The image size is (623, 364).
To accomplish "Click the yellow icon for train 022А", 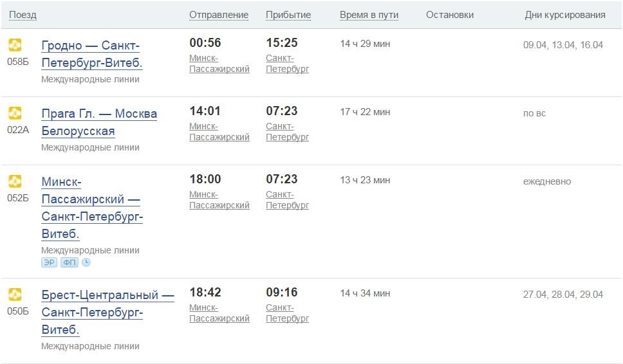I will pyautogui.click(x=15, y=113).
